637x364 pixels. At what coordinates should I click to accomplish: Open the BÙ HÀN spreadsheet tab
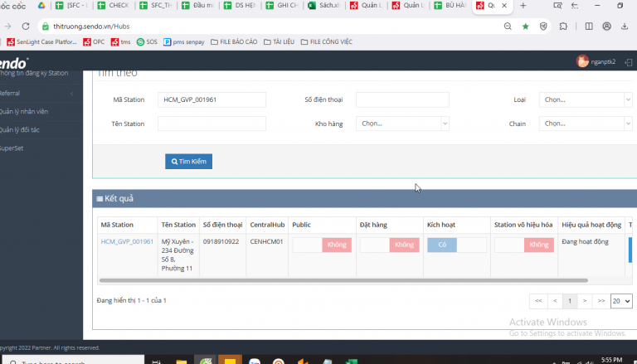coord(450,6)
